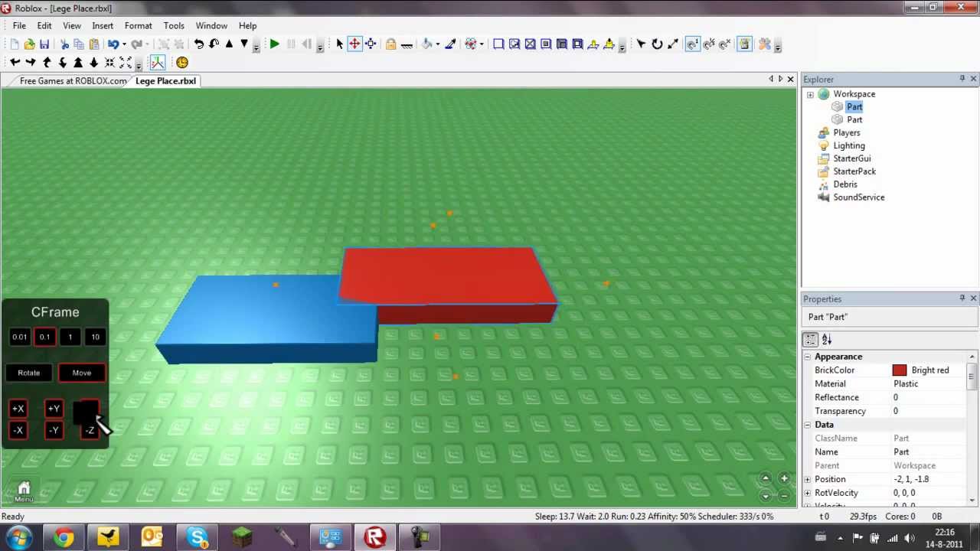Click the black Rotate tool icon
This screenshot has height=551, width=980.
[657, 44]
